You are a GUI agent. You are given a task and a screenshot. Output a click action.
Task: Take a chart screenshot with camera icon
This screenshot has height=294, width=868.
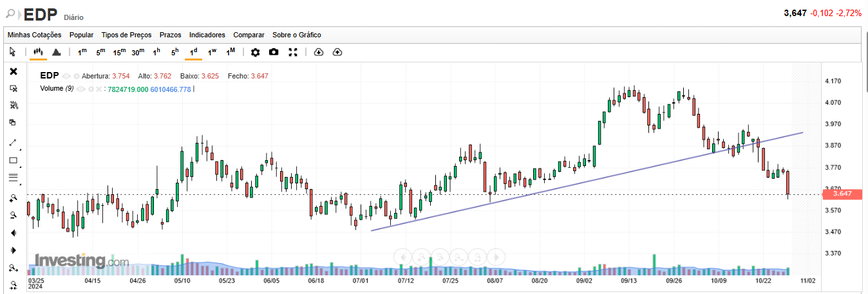[274, 52]
